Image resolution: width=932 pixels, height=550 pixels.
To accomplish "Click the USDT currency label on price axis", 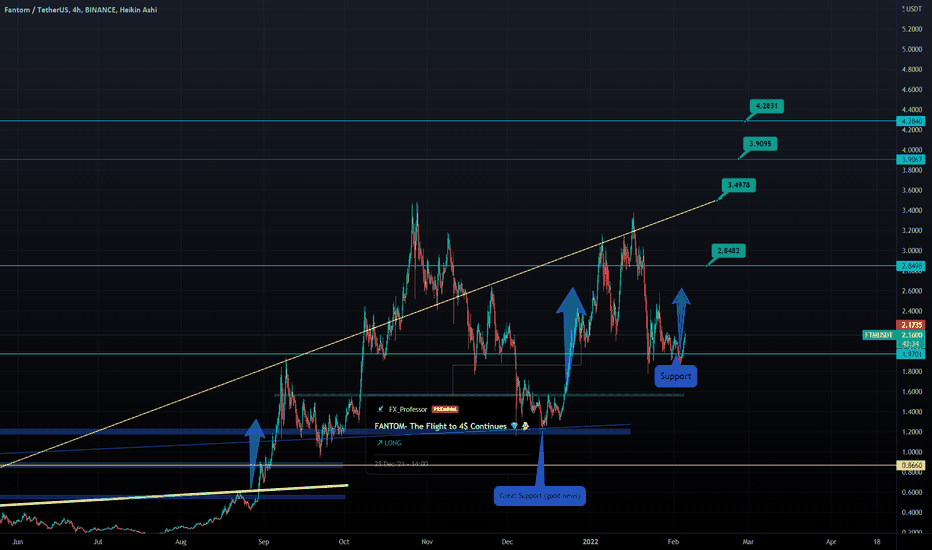I will pos(912,10).
